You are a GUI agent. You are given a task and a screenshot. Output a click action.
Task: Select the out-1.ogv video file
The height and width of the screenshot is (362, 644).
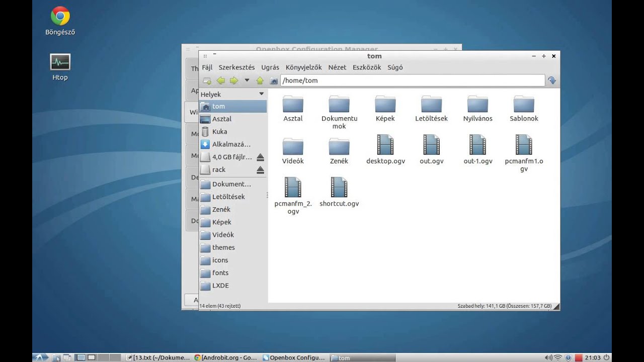(478, 145)
